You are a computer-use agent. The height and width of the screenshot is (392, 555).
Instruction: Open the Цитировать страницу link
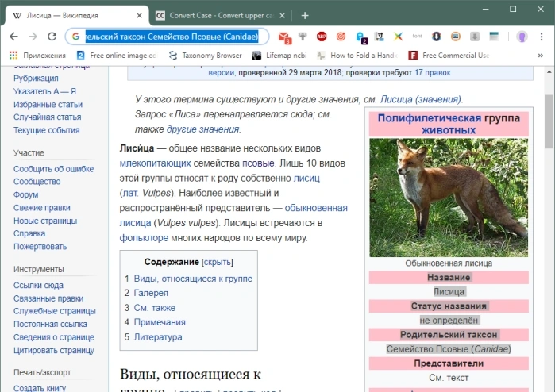[54, 350]
